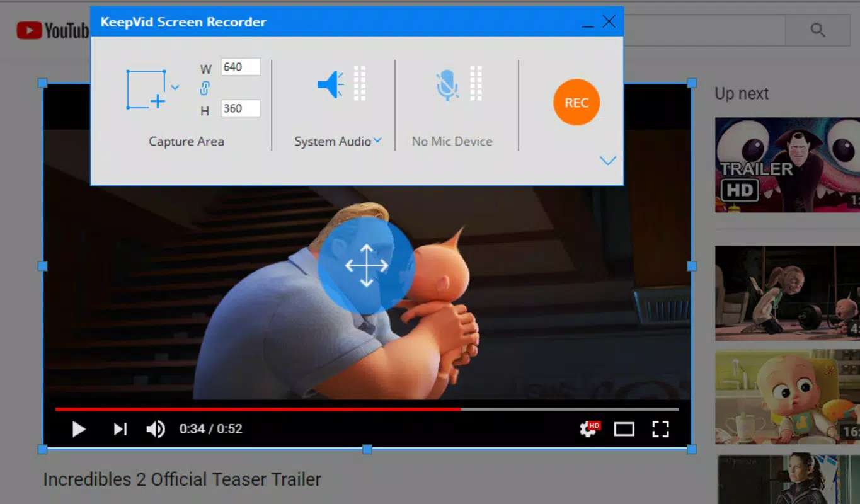Click the YouTube logo
The height and width of the screenshot is (504, 860).
point(53,30)
